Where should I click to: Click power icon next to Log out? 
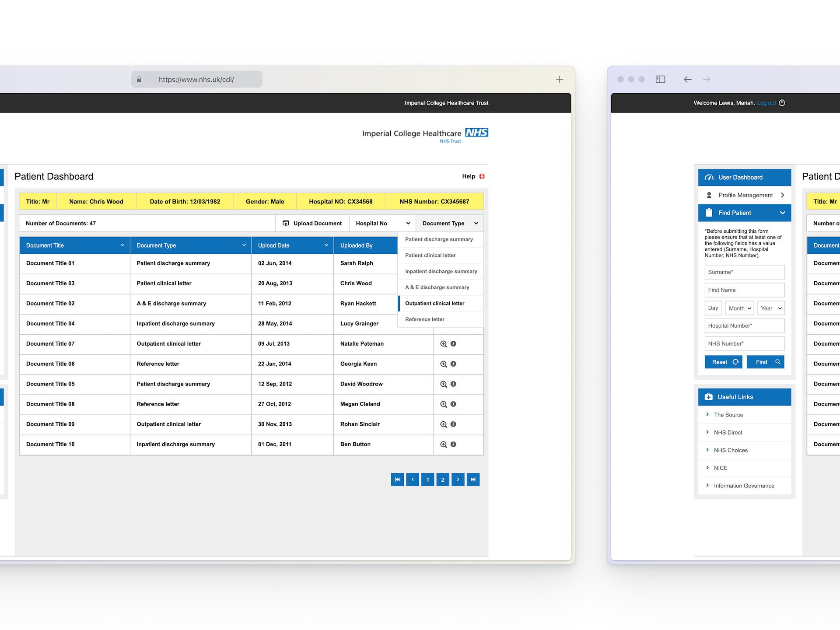click(782, 103)
